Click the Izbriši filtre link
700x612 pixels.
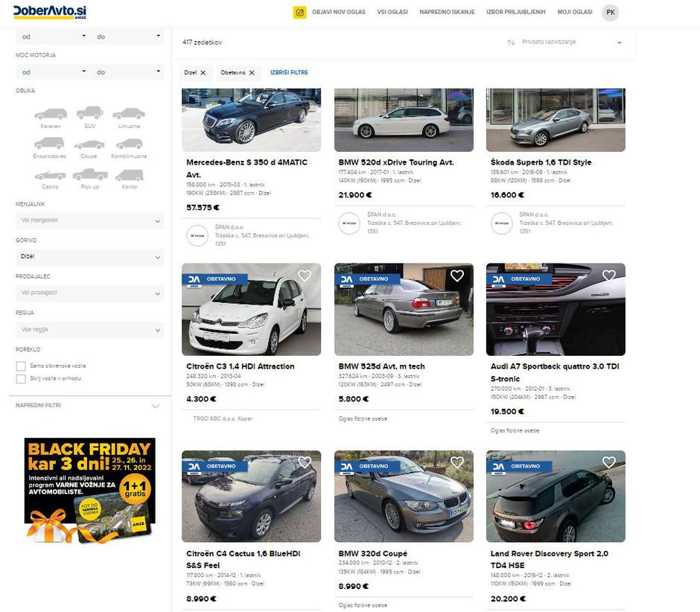click(289, 72)
